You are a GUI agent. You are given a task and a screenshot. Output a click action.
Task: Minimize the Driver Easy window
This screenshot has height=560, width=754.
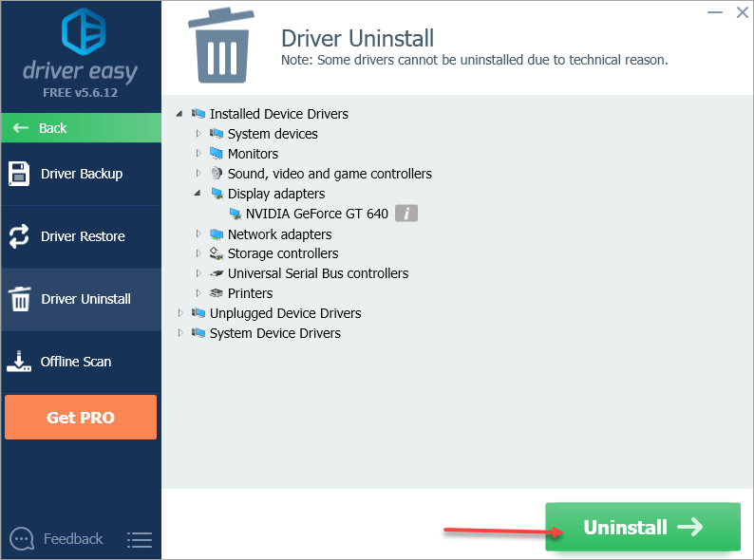pos(715,12)
